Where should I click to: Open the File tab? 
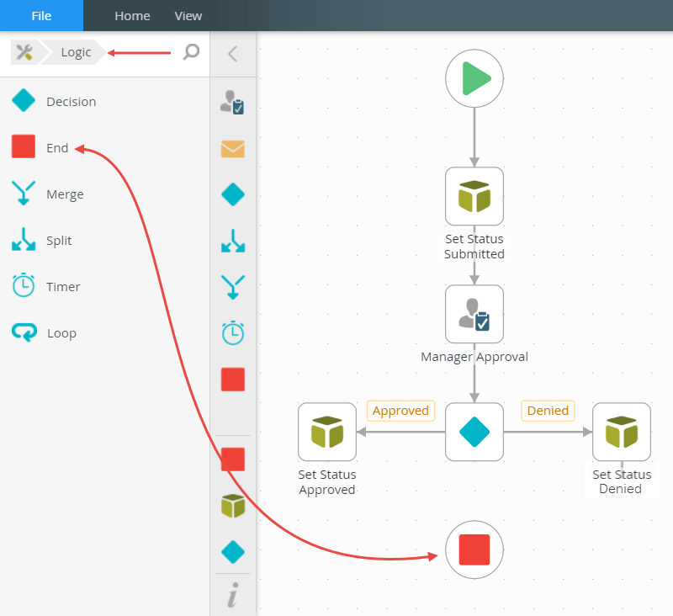tap(41, 16)
